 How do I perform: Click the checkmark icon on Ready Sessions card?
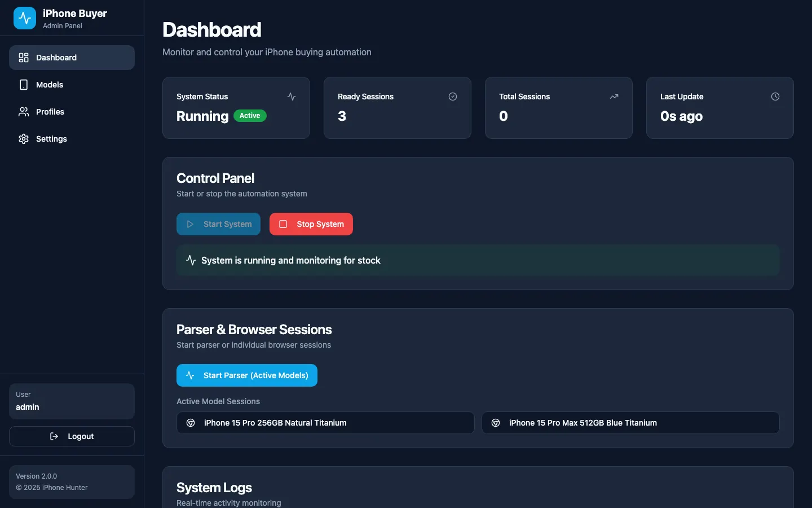(x=453, y=97)
